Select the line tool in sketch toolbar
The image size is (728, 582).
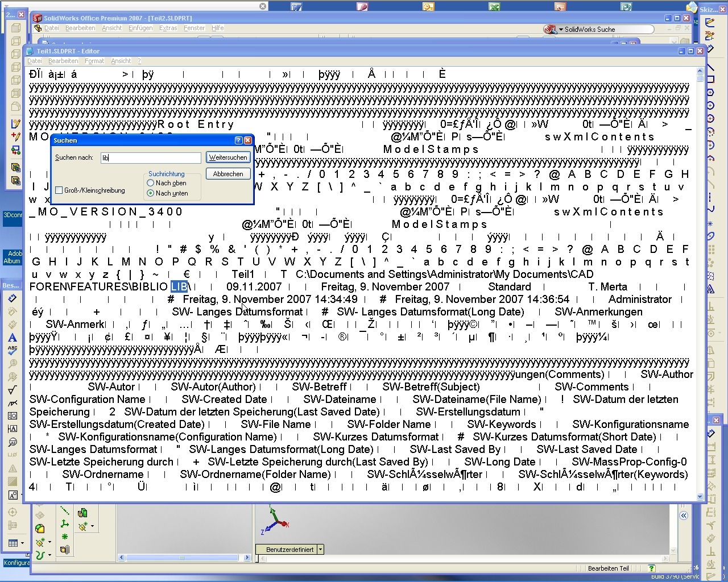710,68
